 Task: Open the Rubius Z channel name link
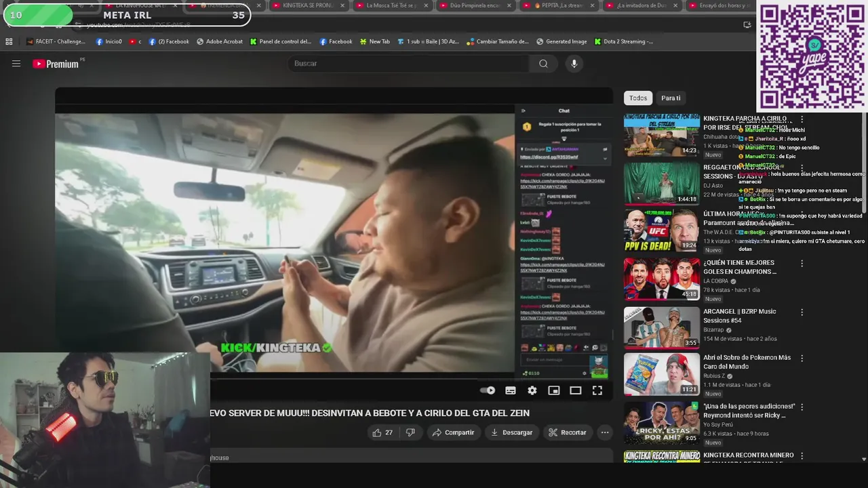click(x=715, y=376)
